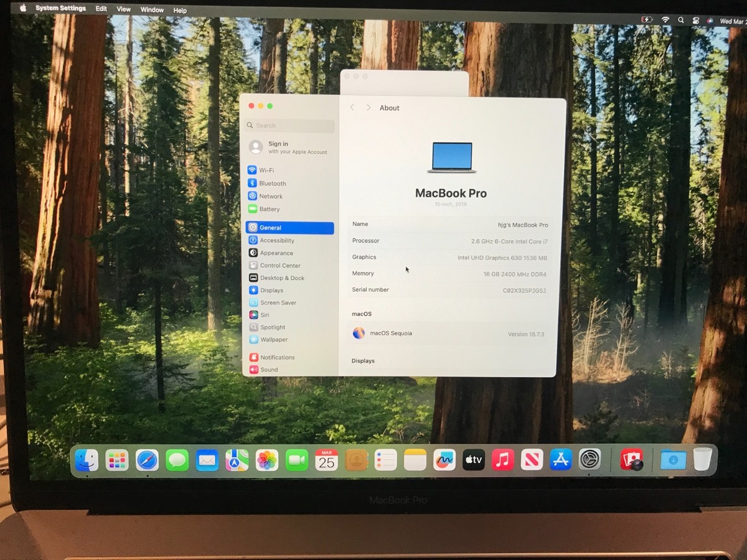Open Screen Saver settings
This screenshot has width=747, height=560.
pos(273,303)
